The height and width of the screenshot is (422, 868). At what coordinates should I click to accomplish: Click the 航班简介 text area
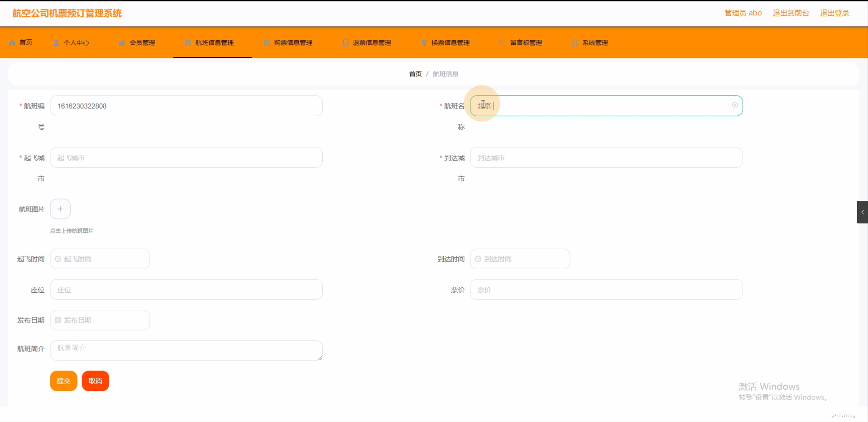click(x=186, y=351)
